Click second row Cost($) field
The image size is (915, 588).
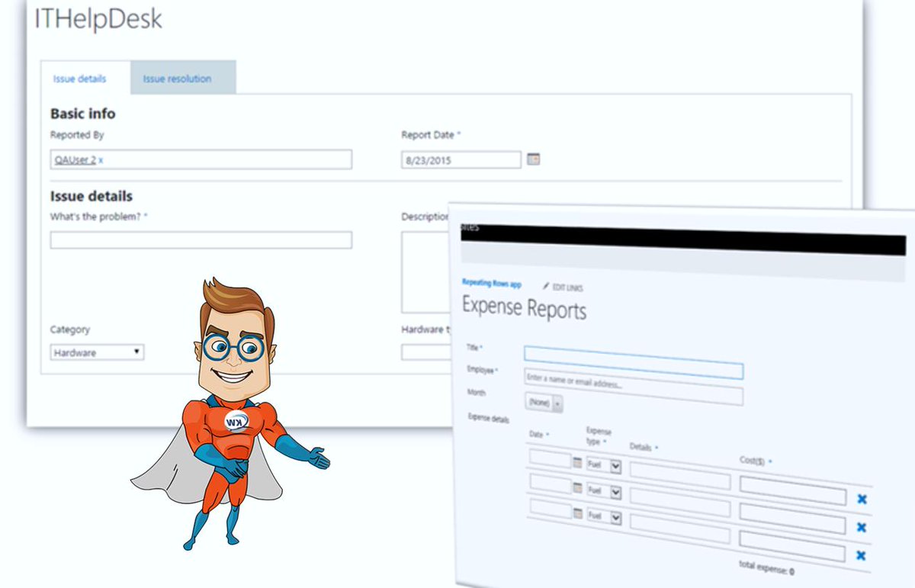(793, 519)
